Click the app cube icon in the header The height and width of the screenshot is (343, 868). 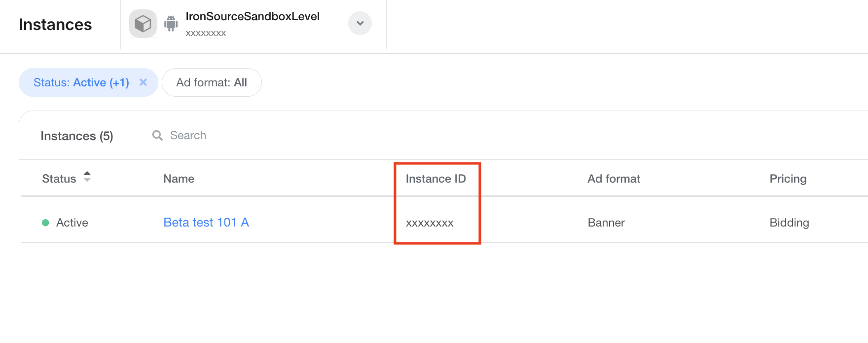point(143,24)
